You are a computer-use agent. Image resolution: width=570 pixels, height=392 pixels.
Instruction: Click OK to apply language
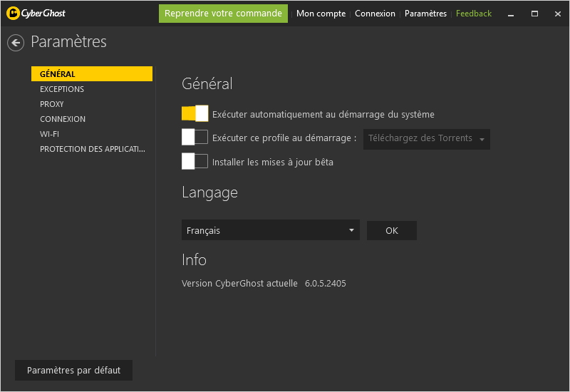click(391, 230)
